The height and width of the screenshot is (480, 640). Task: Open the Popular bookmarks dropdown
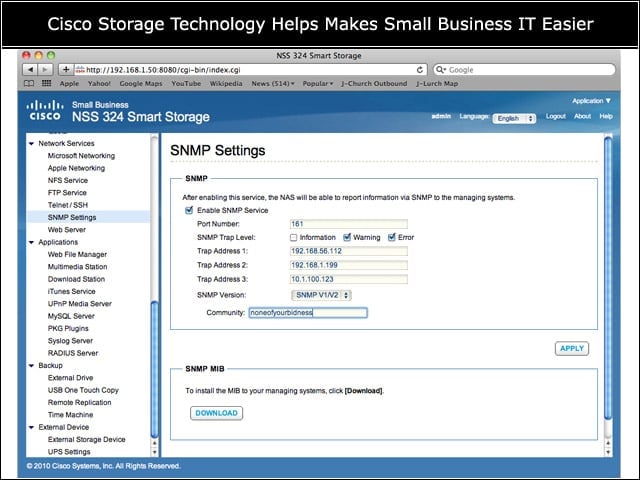click(x=318, y=83)
